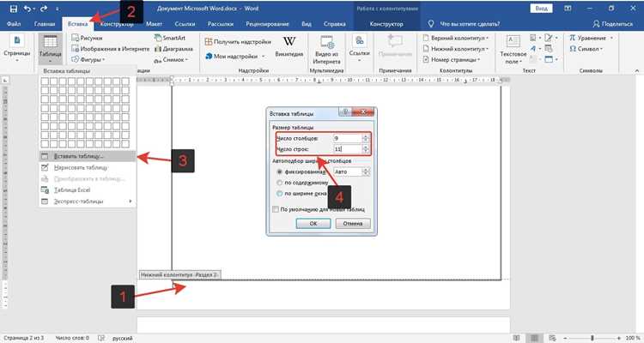
Task: Click the русский language status indicator
Action: coord(123,338)
